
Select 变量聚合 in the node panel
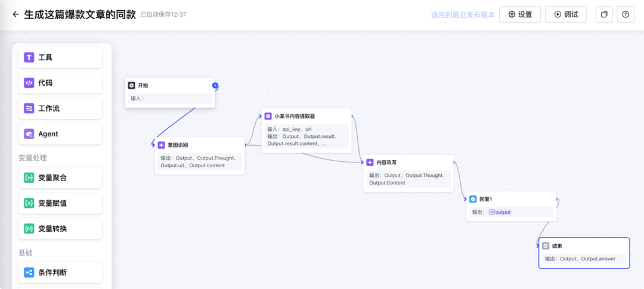click(x=60, y=177)
